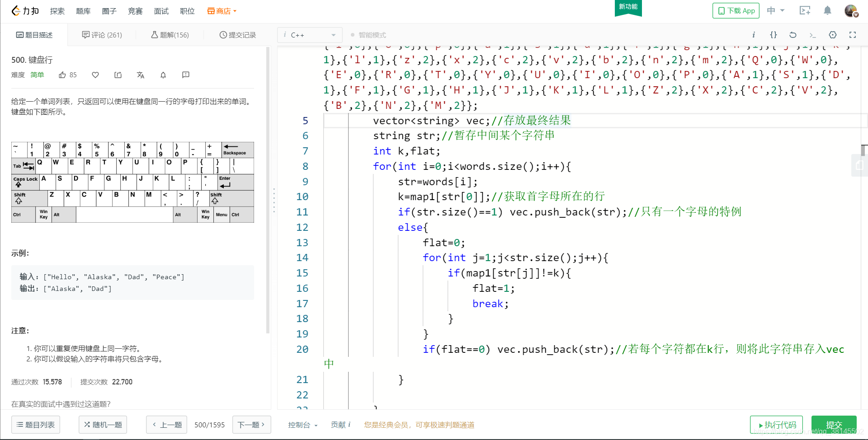The image size is (868, 440).
Task: Click the 下载 App button
Action: pos(736,10)
